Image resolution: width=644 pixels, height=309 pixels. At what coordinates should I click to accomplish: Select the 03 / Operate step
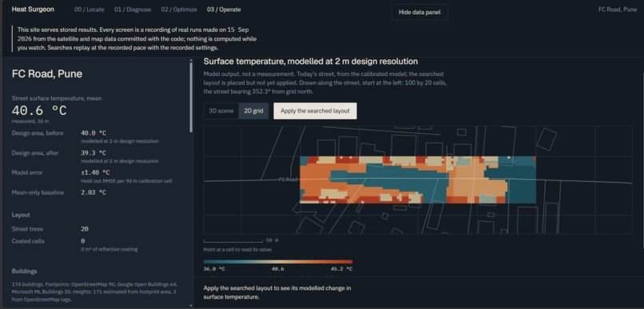pyautogui.click(x=224, y=10)
